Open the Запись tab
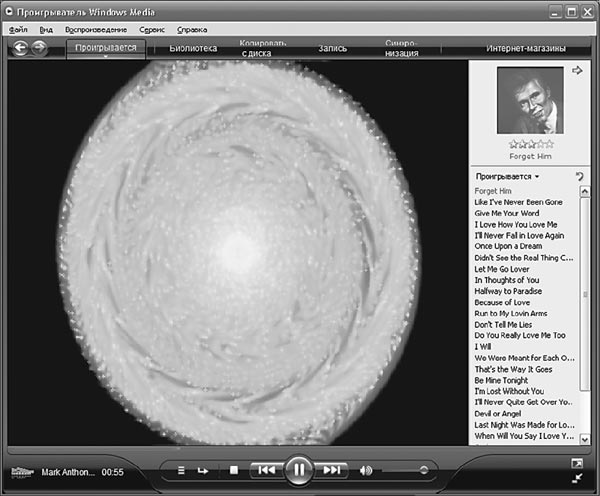 click(333, 48)
